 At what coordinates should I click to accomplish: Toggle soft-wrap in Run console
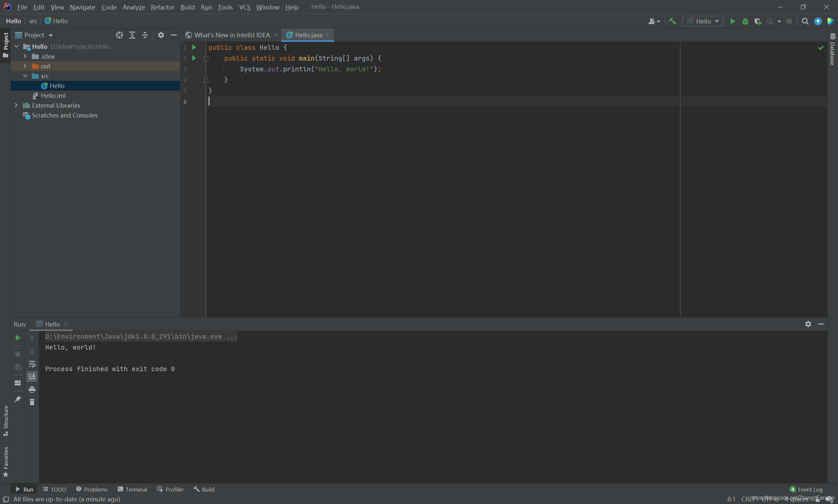coord(32,364)
